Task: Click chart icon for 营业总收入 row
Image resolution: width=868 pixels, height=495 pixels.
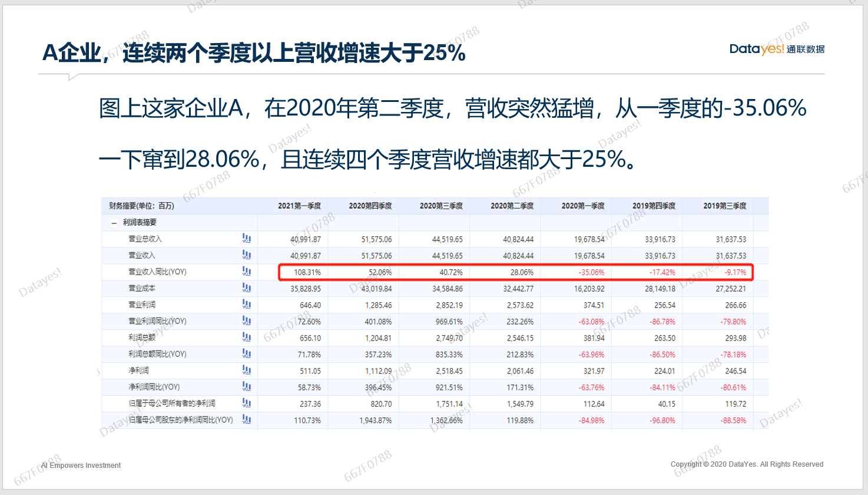Action: coord(246,239)
